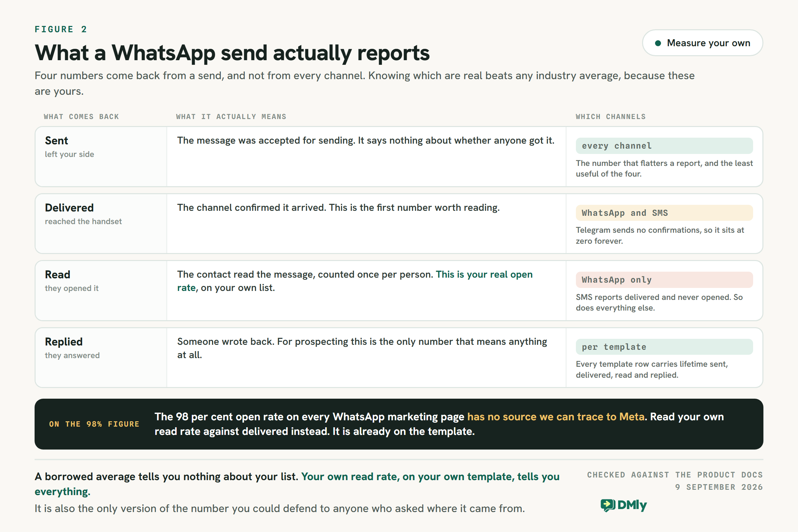Image resolution: width=798 pixels, height=532 pixels.
Task: Click 'has no source we can trace to Meta' text
Action: coord(556,417)
